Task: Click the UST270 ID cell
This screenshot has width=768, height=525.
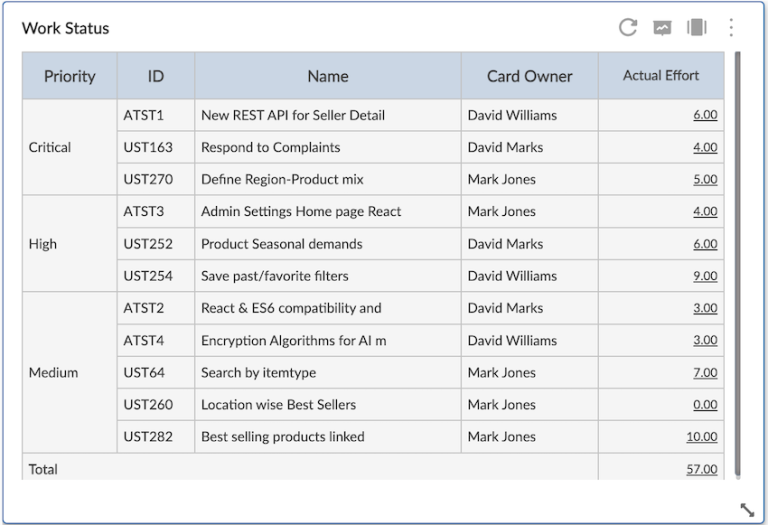Action: click(156, 179)
